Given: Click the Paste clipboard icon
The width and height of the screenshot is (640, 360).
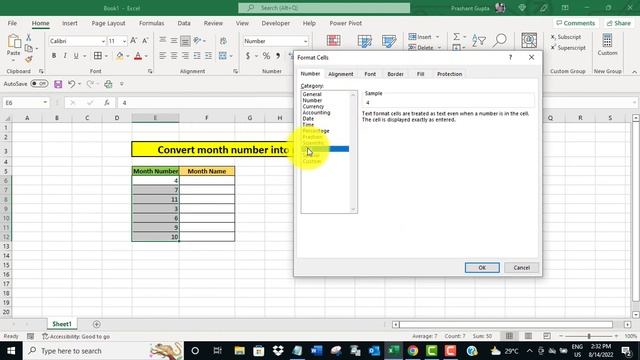Looking at the screenshot, I should 14,41.
